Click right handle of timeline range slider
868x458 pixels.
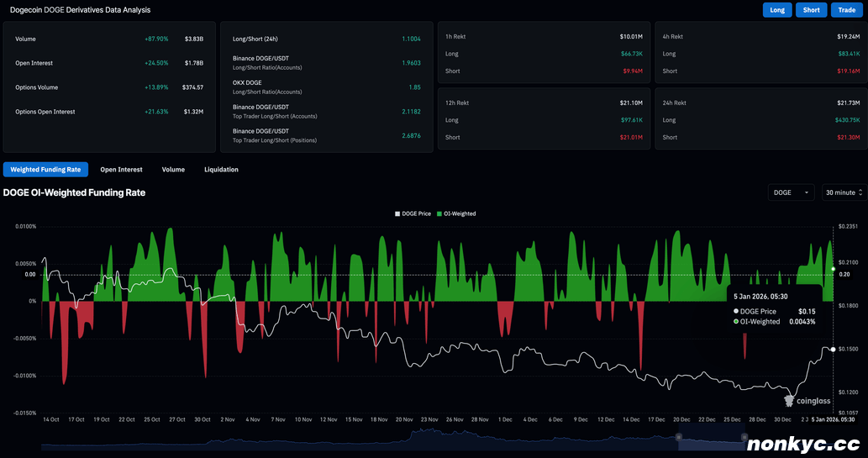click(744, 436)
